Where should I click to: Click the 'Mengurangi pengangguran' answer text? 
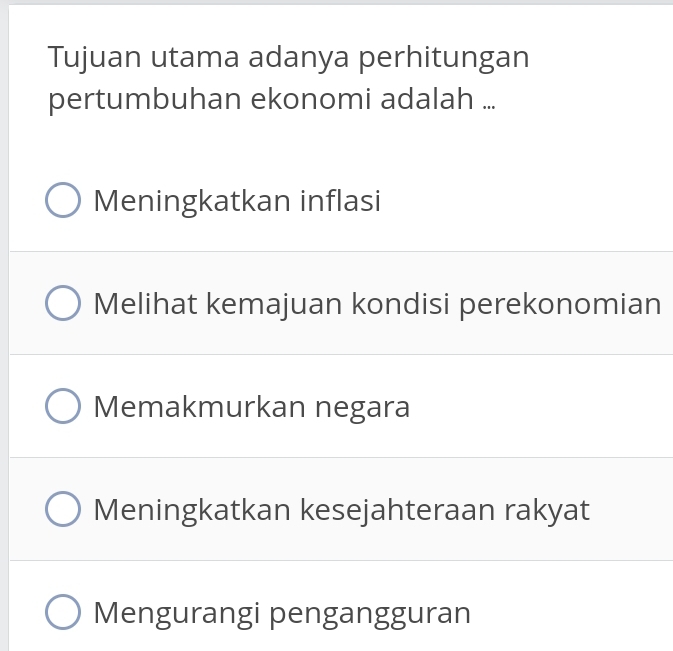coord(282,612)
